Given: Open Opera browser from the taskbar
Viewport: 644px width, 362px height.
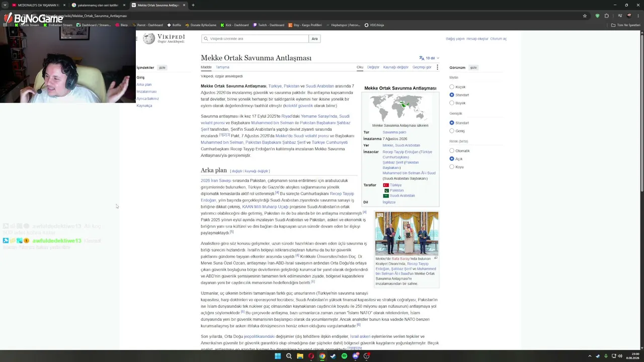Looking at the screenshot, I should tap(311, 356).
